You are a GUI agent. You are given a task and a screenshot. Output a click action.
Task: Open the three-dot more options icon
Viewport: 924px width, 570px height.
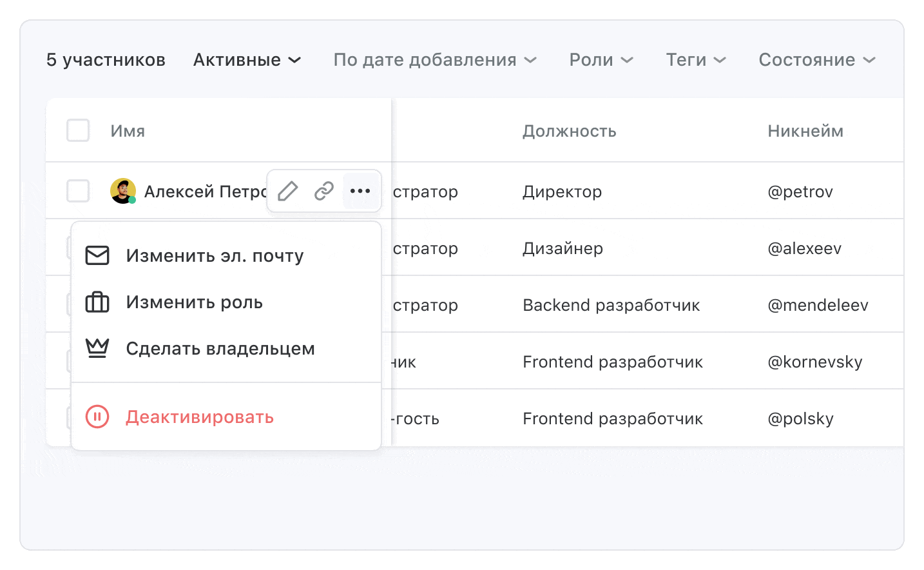[360, 191]
